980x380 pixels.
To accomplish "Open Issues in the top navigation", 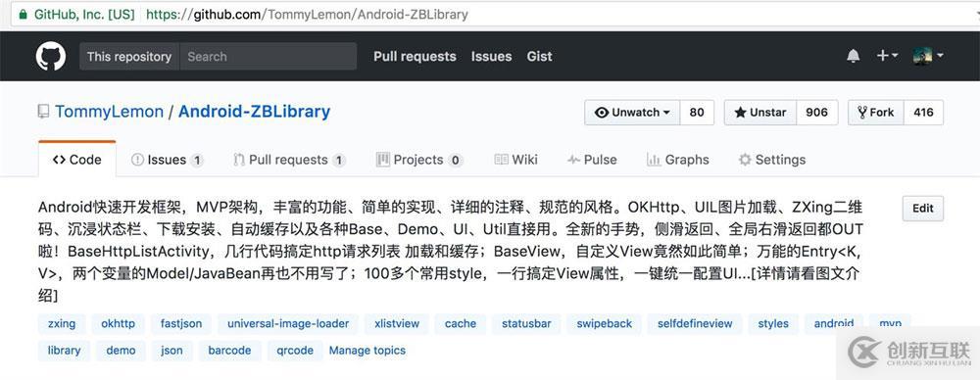I will click(491, 56).
